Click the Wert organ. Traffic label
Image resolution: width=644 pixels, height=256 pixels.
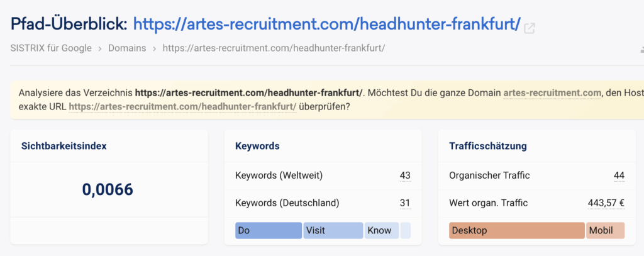[x=488, y=203]
